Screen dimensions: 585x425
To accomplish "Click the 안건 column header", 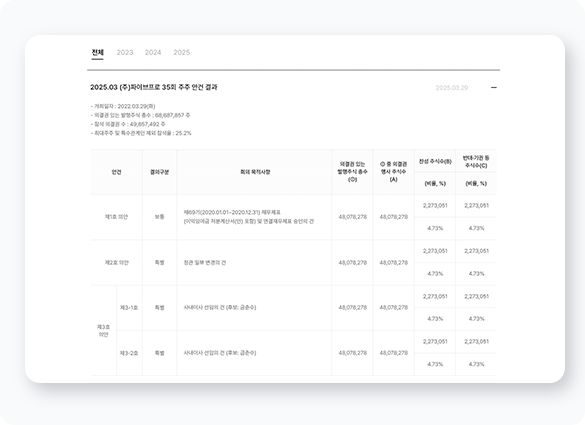I will [116, 172].
